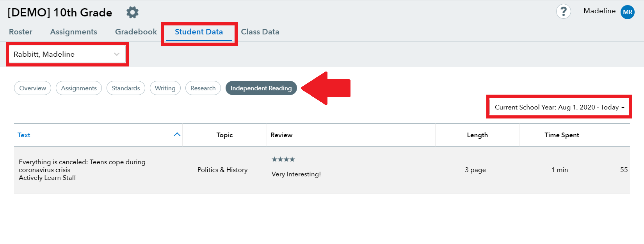Select the Writing filter pill

tap(165, 88)
